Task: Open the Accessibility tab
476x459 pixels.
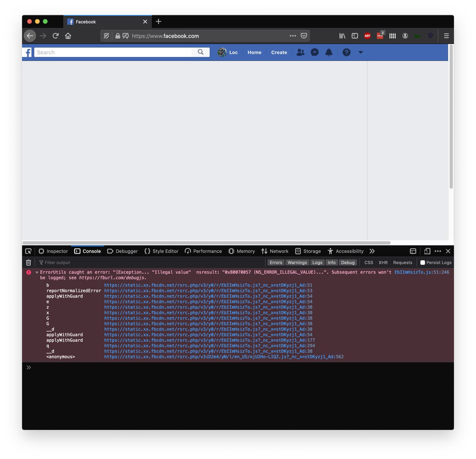Action: pos(345,251)
